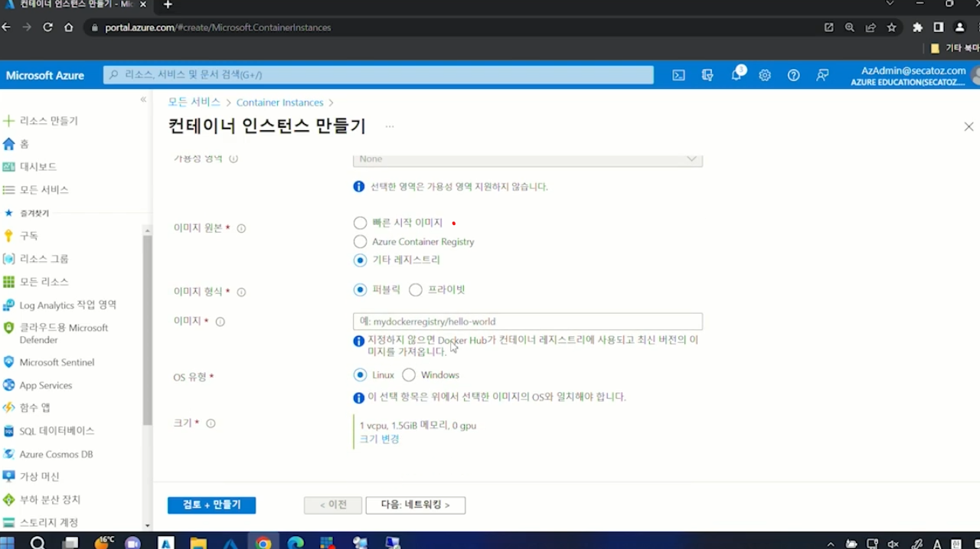Viewport: 980px width, 549px height.
Task: Click Log Analytics workspace icon
Action: point(9,305)
